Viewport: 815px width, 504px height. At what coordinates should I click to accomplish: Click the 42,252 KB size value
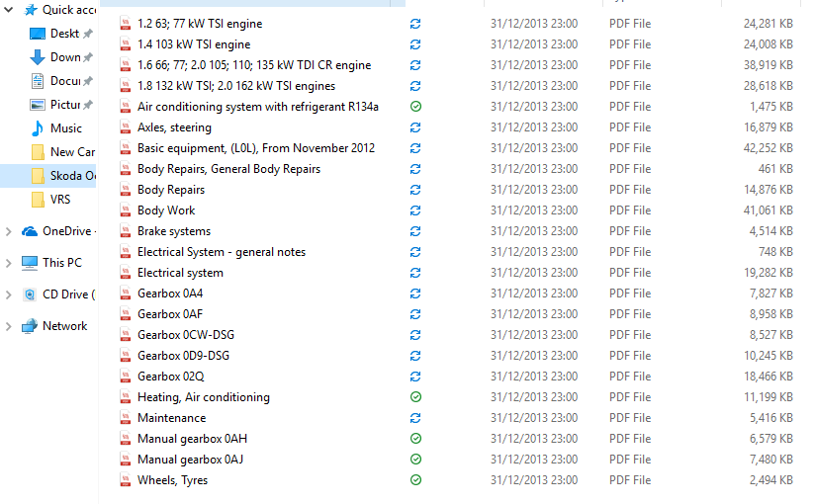point(768,148)
